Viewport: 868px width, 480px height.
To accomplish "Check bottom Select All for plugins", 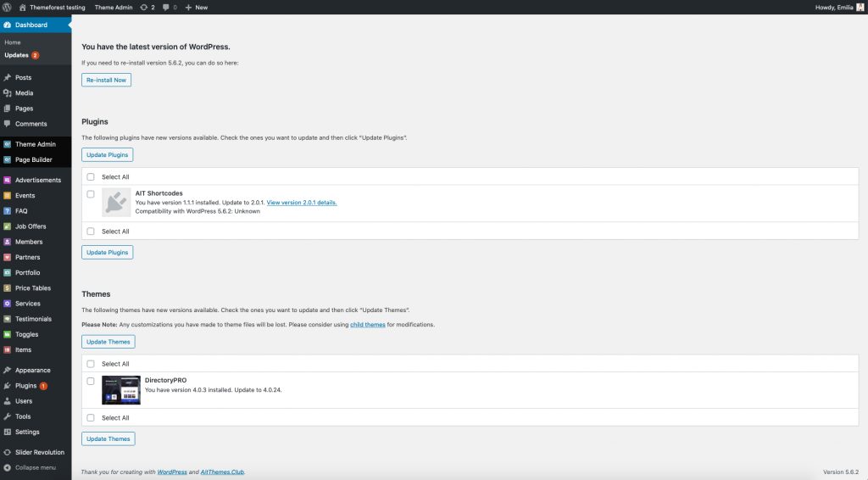I will pyautogui.click(x=91, y=232).
